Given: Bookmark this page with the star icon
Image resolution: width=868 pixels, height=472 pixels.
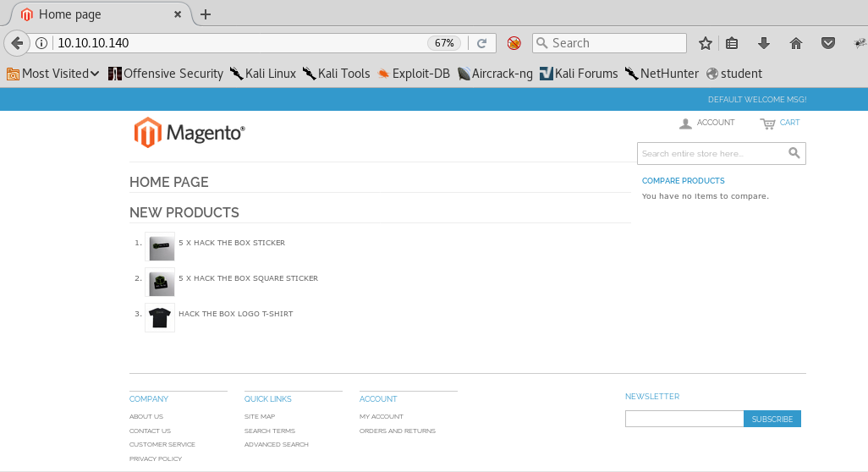Looking at the screenshot, I should 705,43.
